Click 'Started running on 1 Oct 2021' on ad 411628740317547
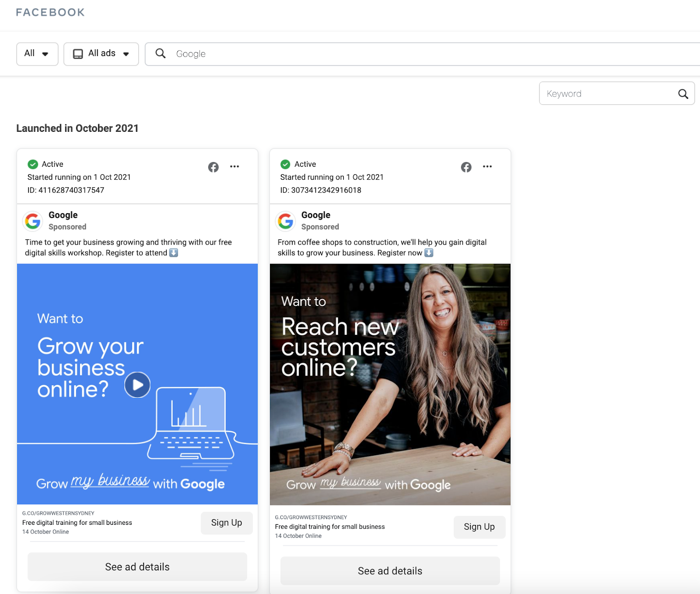Image resolution: width=700 pixels, height=594 pixels. (79, 177)
